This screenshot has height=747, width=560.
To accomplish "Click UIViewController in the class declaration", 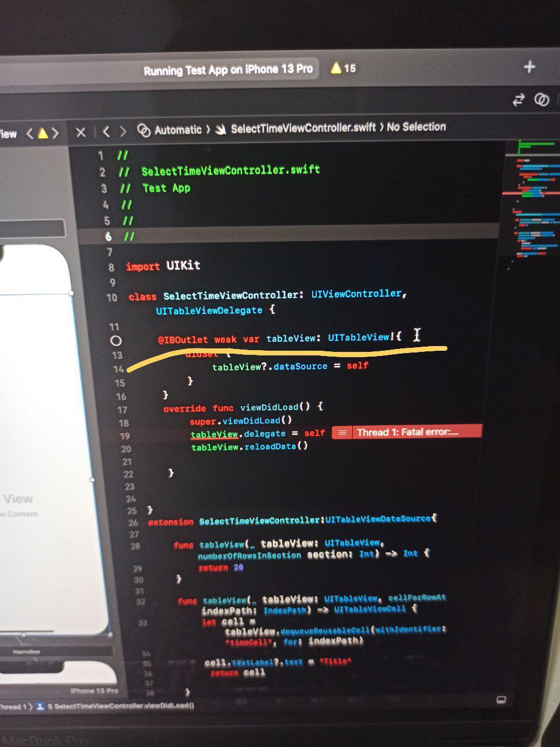I will click(356, 294).
